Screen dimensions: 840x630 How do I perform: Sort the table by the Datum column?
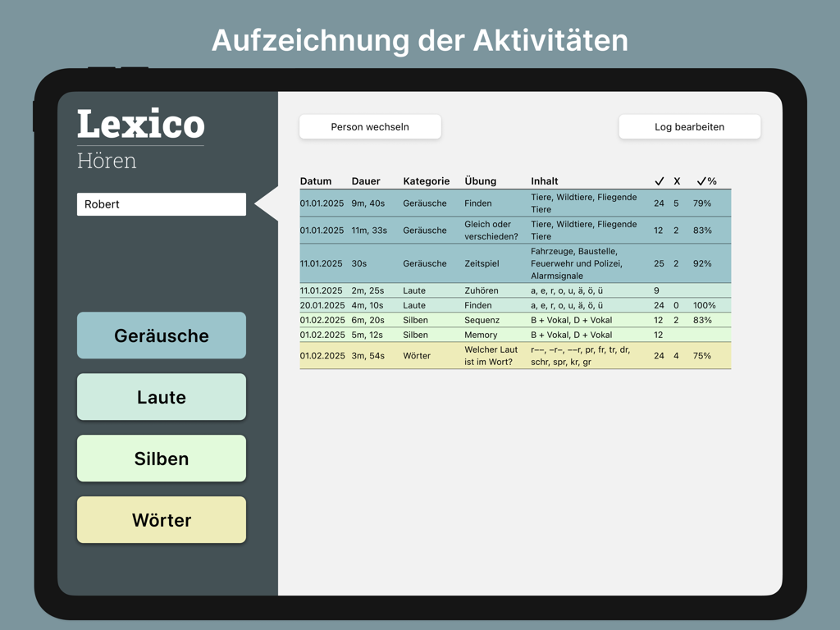tap(317, 181)
